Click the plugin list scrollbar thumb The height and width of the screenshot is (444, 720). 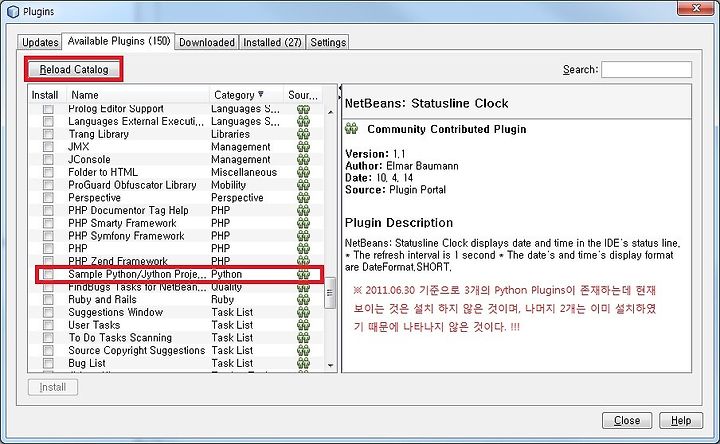[x=330, y=292]
